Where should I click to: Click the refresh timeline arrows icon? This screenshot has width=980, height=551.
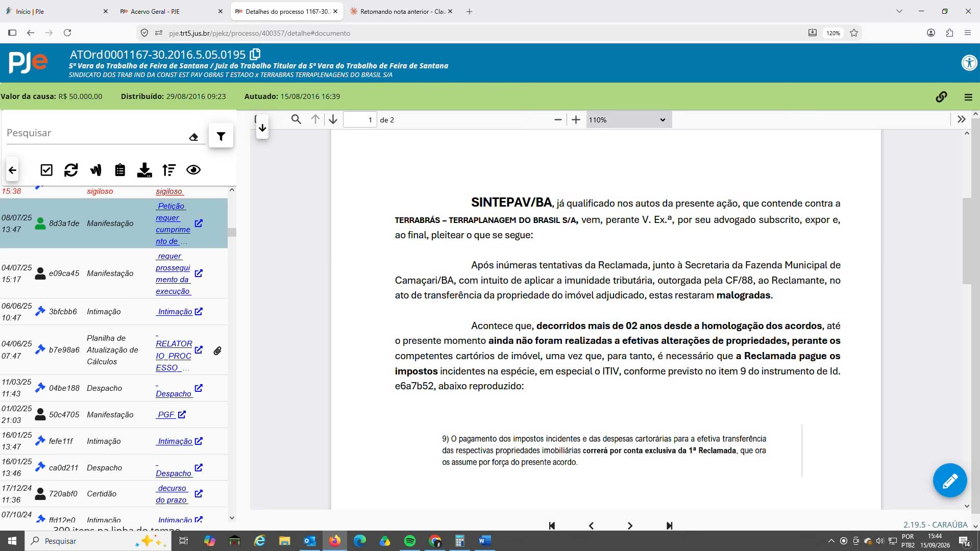[x=71, y=170]
